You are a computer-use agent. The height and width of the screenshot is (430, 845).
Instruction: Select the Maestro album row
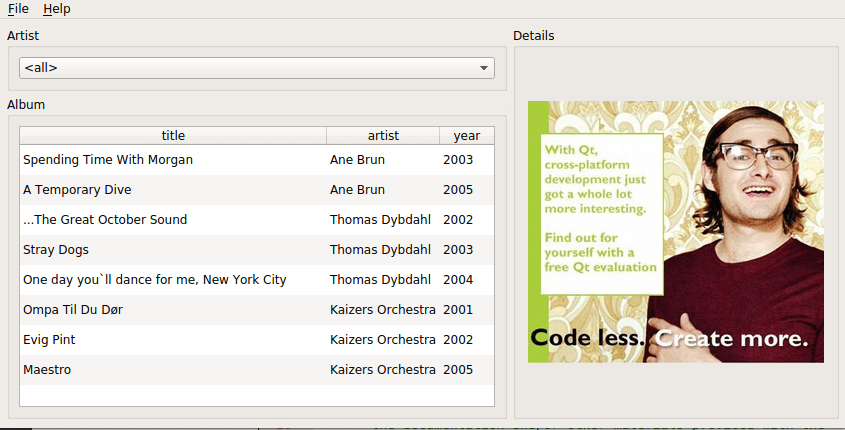[47, 370]
